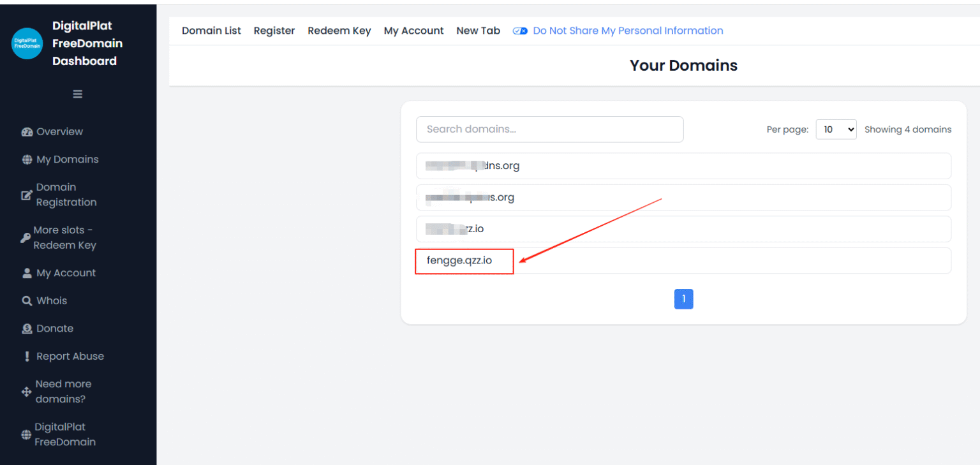The width and height of the screenshot is (980, 465).
Task: Click the My Domains globe icon
Action: (x=27, y=160)
